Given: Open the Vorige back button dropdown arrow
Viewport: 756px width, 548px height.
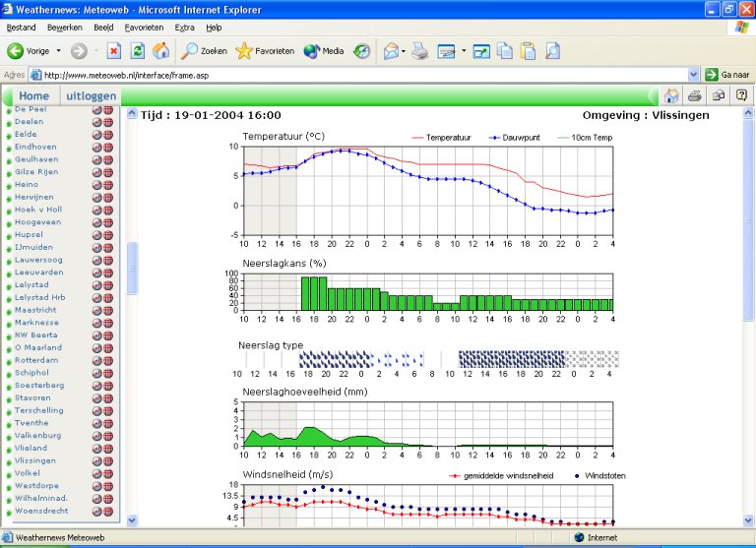Looking at the screenshot, I should (x=59, y=50).
